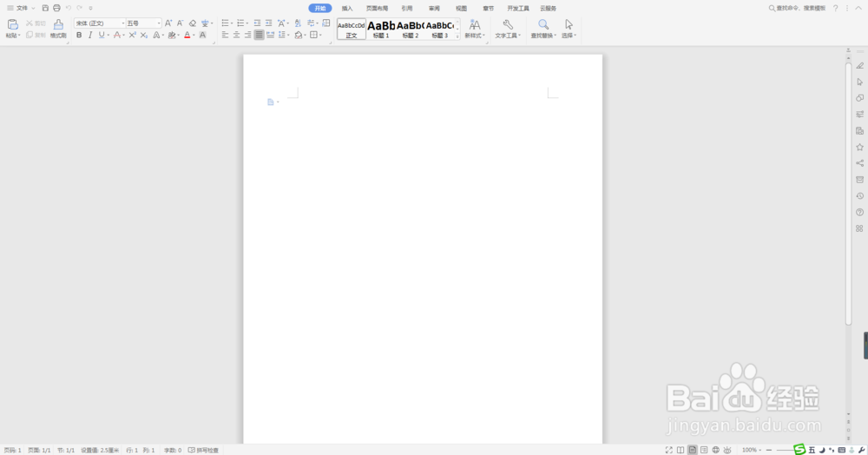
Task: Toggle character shading A button
Action: (x=202, y=35)
